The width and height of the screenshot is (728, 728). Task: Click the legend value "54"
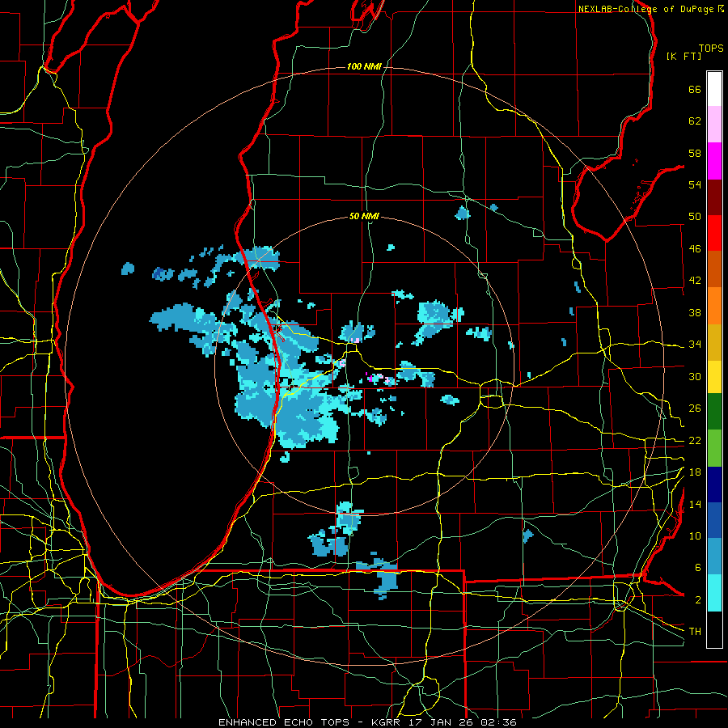pos(695,184)
